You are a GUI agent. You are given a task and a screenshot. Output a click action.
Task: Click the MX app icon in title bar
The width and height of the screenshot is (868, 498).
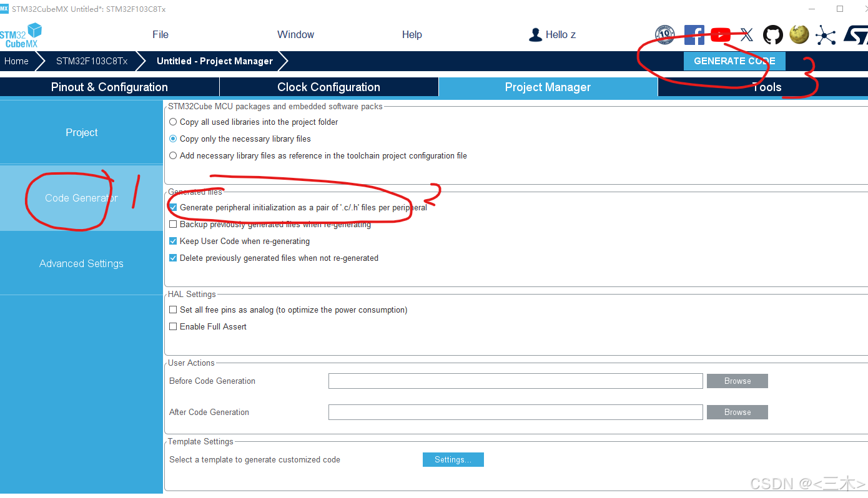pyautogui.click(x=4, y=9)
